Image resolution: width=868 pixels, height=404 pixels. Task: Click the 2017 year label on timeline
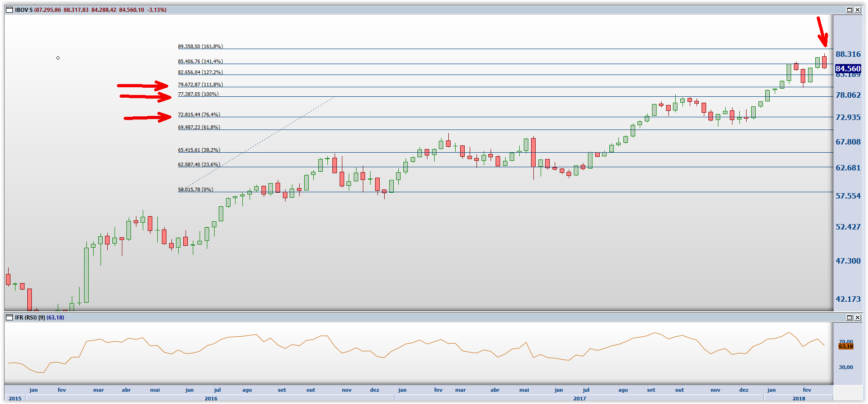[579, 399]
